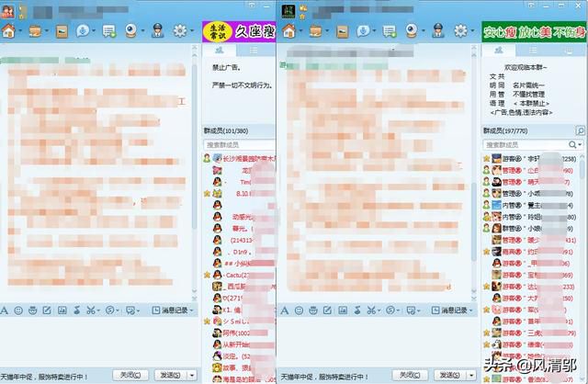
Task: Start a voice call in the left window
Action: pyautogui.click(x=83, y=31)
